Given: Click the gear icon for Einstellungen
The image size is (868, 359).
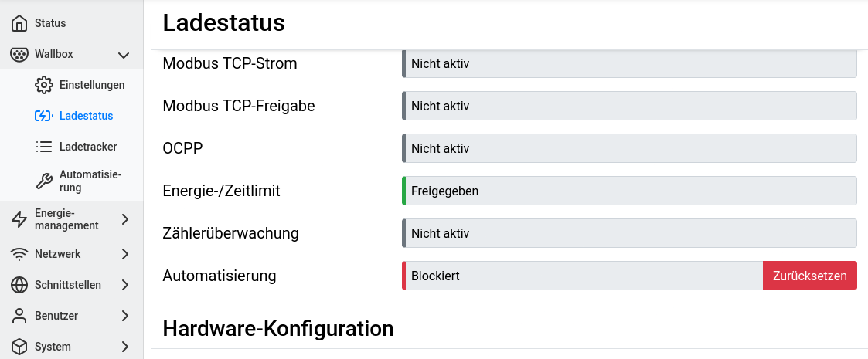Looking at the screenshot, I should click(x=44, y=85).
